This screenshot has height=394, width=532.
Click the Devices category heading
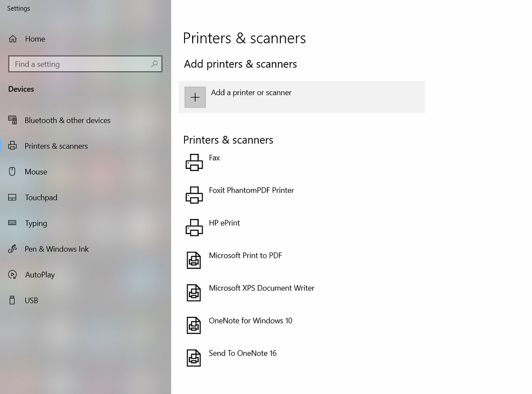click(x=21, y=89)
